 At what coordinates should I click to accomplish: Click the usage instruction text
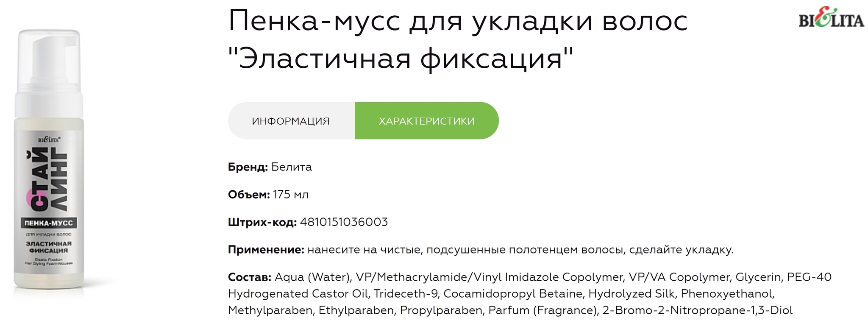pyautogui.click(x=520, y=250)
